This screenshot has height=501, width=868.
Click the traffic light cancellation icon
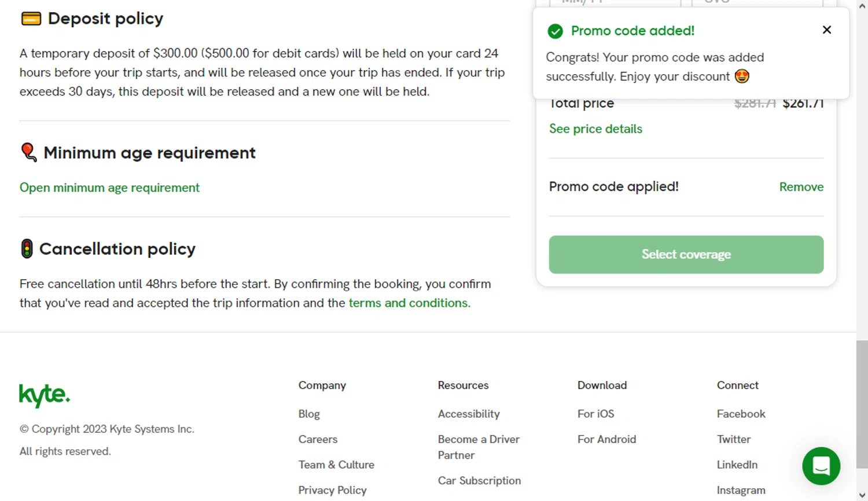[27, 248]
